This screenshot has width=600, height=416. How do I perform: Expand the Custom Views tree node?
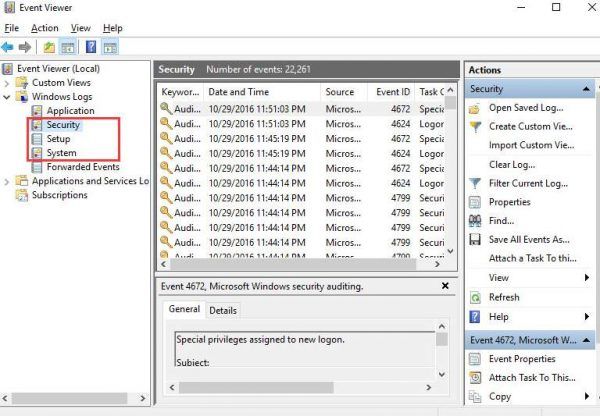(x=9, y=83)
